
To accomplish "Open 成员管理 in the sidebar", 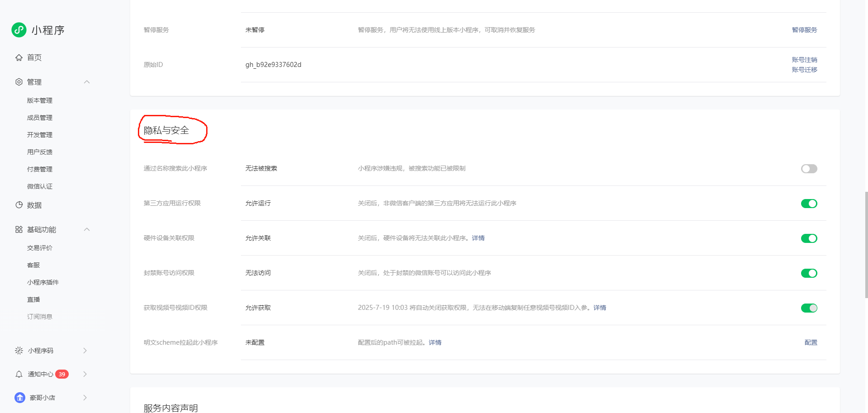I will 40,118.
